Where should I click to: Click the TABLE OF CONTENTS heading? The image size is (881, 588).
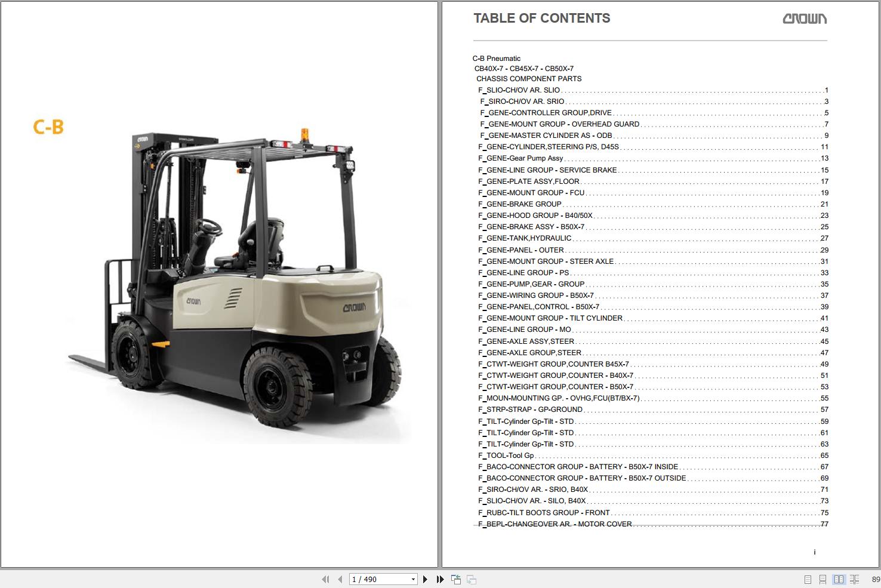pyautogui.click(x=542, y=19)
